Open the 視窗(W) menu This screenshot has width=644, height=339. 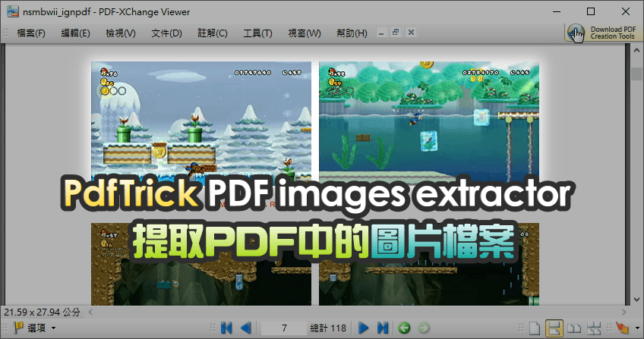tap(305, 33)
